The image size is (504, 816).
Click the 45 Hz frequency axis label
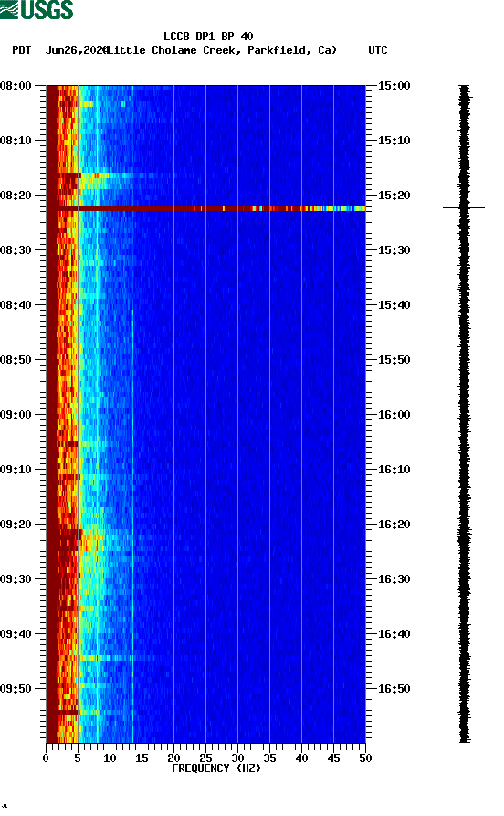(333, 758)
